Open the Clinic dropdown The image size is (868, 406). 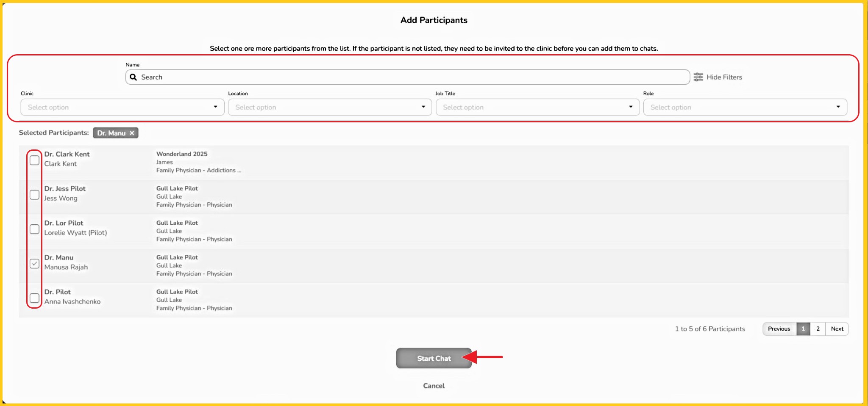pos(122,107)
